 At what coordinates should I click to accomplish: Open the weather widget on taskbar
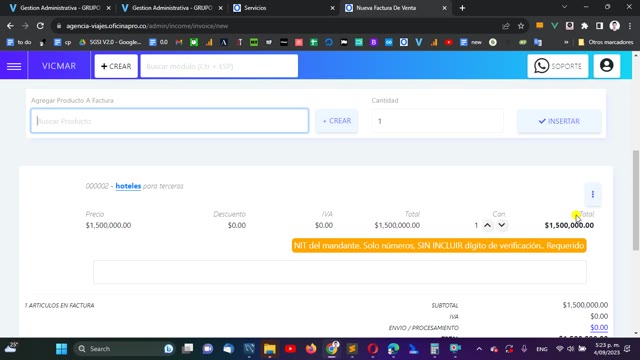click(11, 348)
